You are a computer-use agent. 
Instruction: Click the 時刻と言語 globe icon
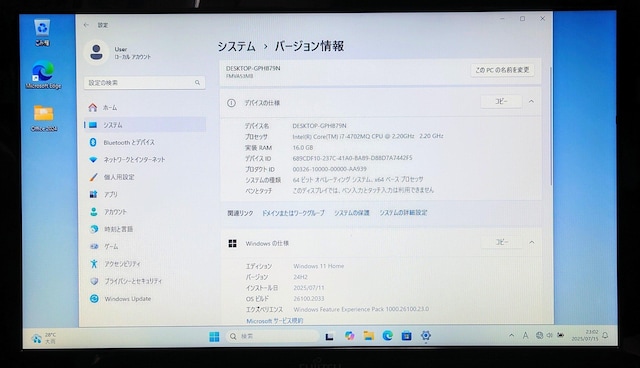click(x=94, y=229)
